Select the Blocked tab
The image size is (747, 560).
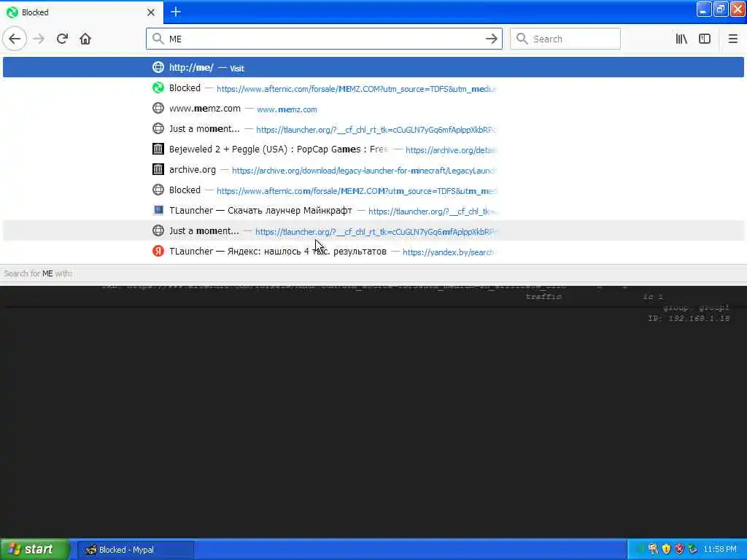coord(81,12)
